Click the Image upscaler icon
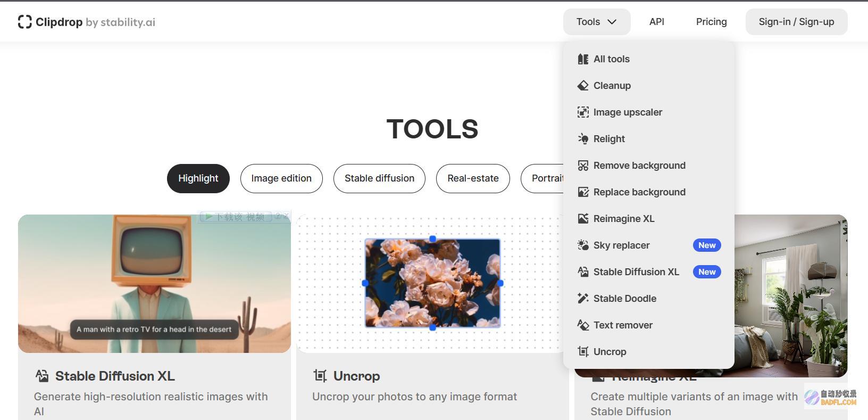This screenshot has width=868, height=420. [583, 112]
